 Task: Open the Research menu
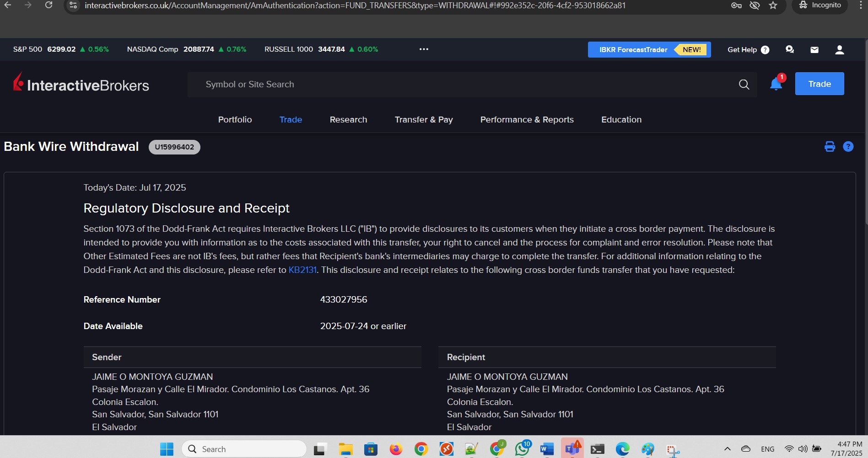pos(348,120)
